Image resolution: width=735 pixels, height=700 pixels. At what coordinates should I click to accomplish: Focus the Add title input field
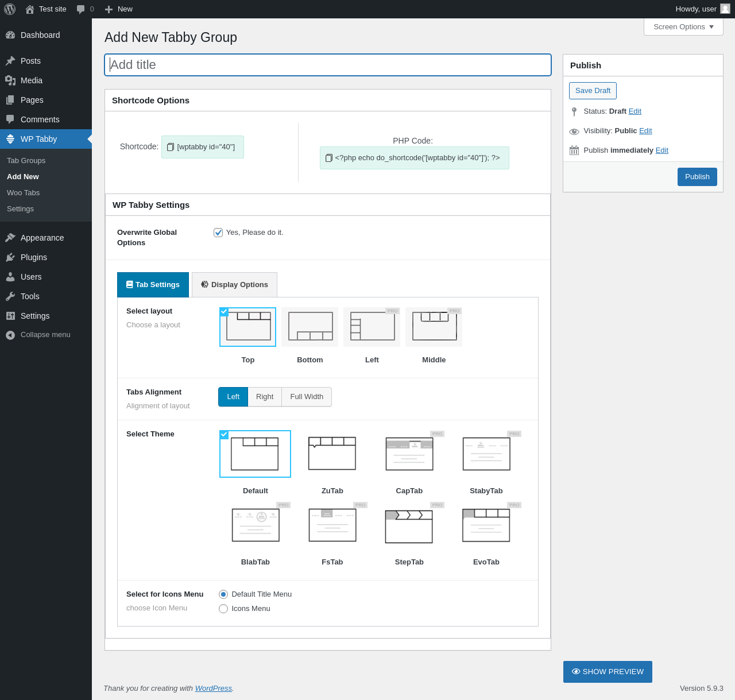[328, 65]
